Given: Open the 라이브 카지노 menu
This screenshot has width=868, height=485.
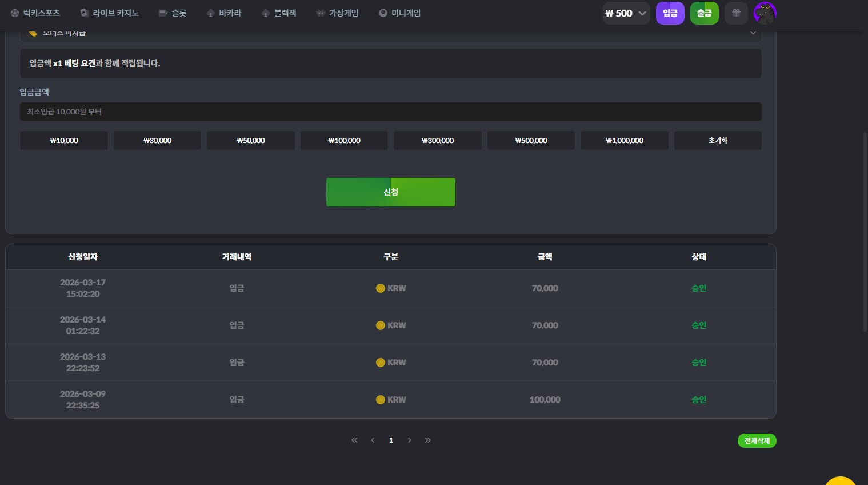Looking at the screenshot, I should pyautogui.click(x=109, y=13).
